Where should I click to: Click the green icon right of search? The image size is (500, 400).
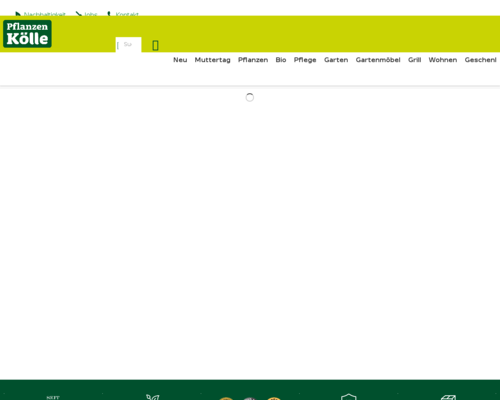155,45
